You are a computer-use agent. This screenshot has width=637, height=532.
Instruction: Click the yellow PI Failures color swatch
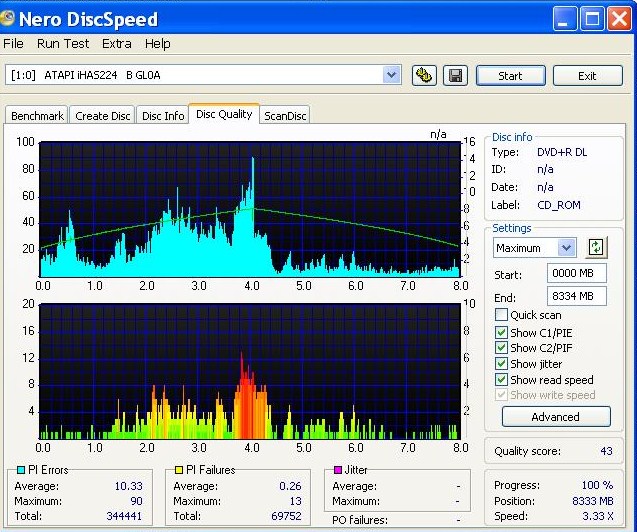tap(179, 470)
